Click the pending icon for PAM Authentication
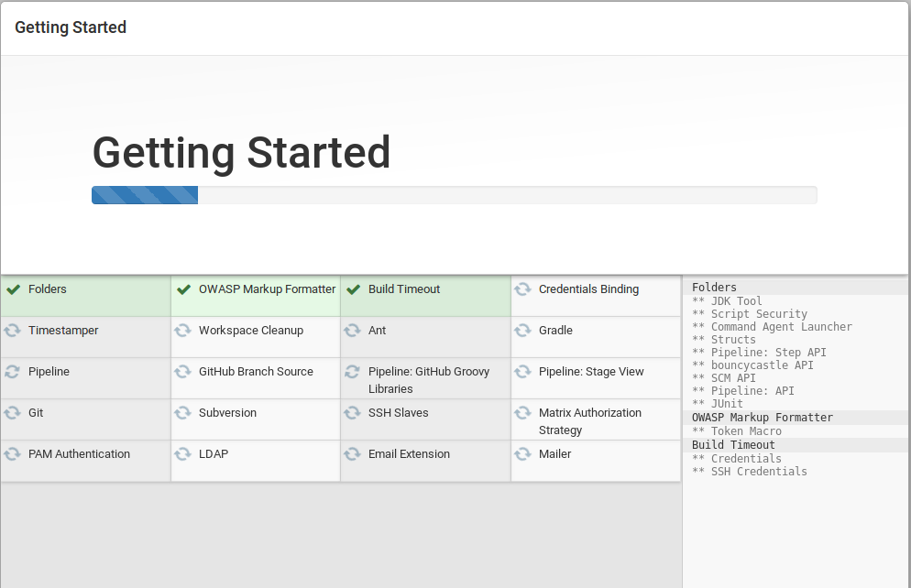The image size is (911, 588). tap(13, 454)
